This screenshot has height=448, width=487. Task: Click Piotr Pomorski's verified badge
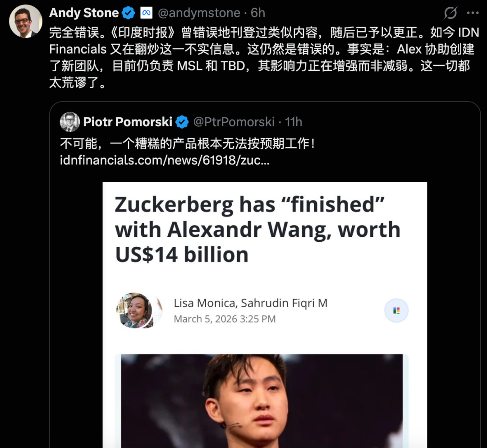(x=182, y=122)
